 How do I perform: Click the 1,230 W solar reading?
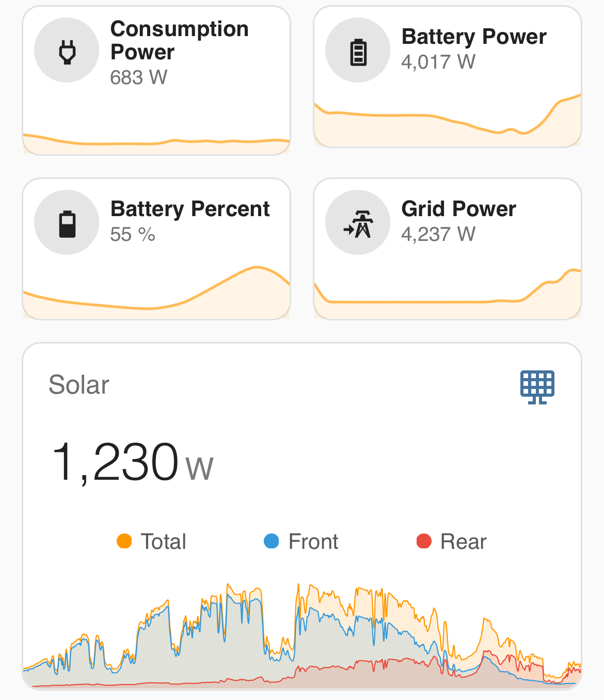[132, 462]
